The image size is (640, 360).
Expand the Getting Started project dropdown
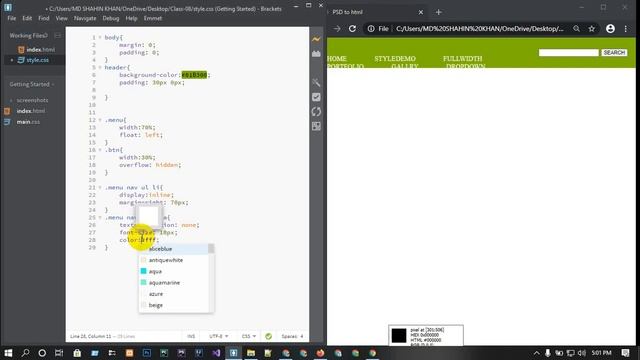pyautogui.click(x=32, y=84)
